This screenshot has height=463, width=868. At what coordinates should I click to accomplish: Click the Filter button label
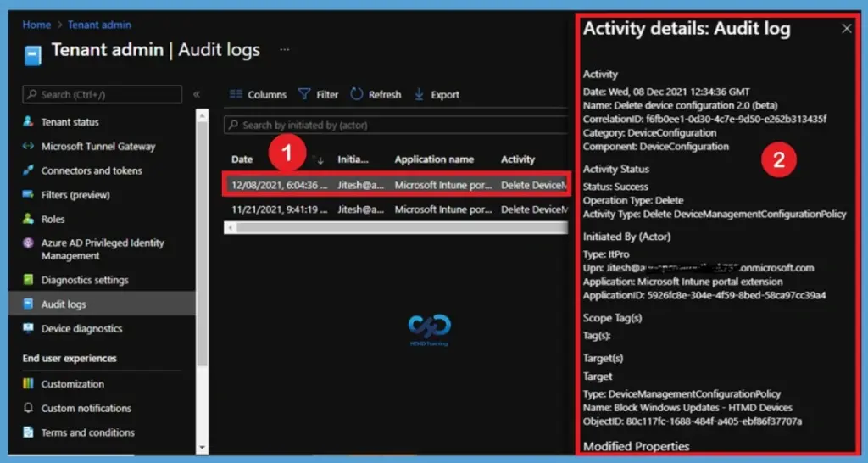coord(327,95)
